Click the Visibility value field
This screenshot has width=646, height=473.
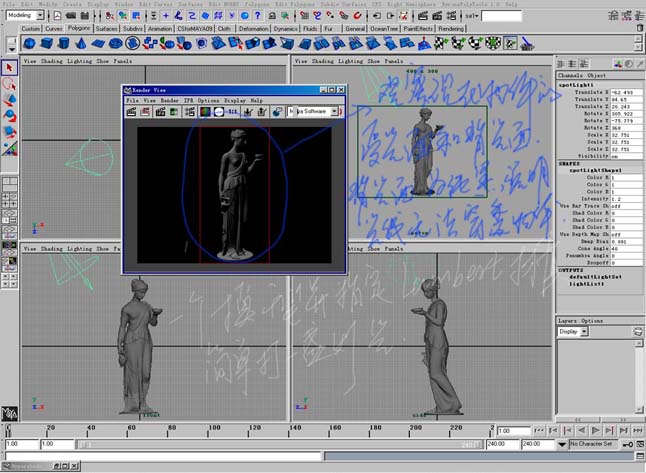tap(626, 156)
